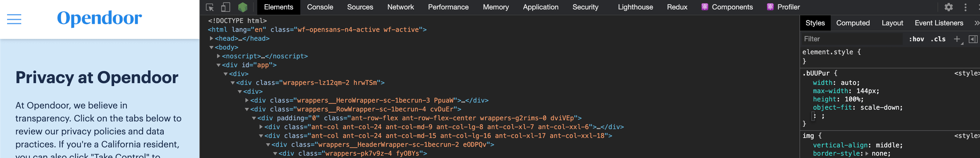Expand the collapsed head element
The image size is (980, 158).
212,38
